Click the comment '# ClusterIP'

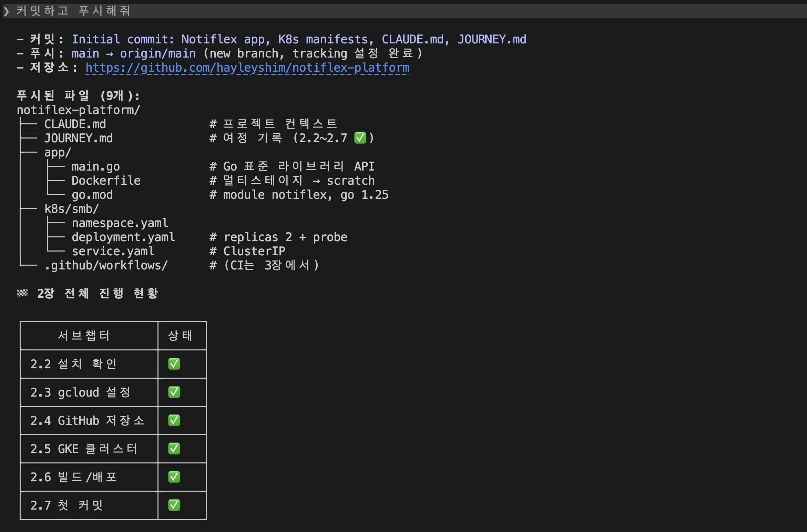[x=247, y=251]
